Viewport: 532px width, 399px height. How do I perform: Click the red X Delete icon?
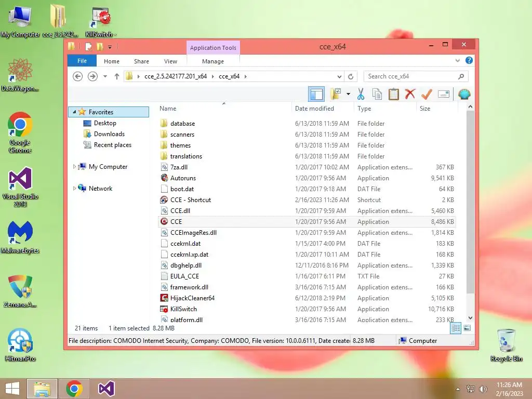(x=410, y=94)
